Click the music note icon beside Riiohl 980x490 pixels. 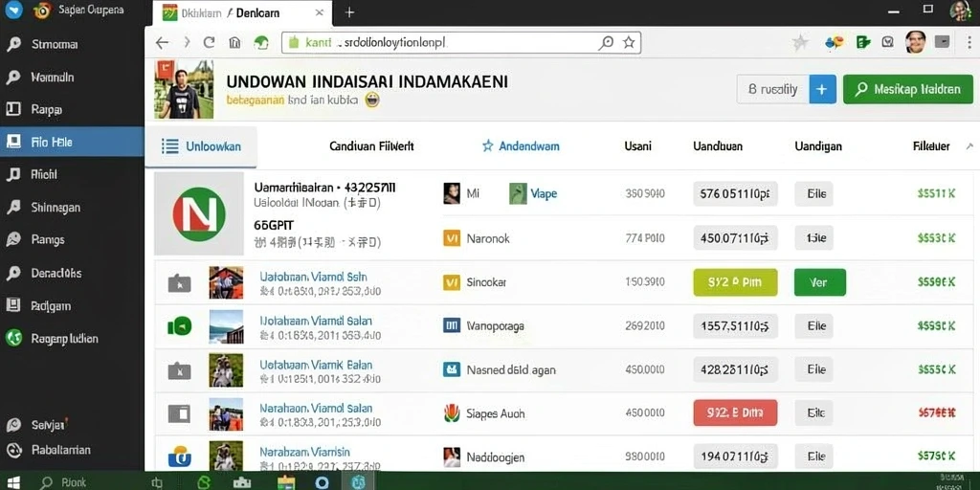click(x=13, y=174)
